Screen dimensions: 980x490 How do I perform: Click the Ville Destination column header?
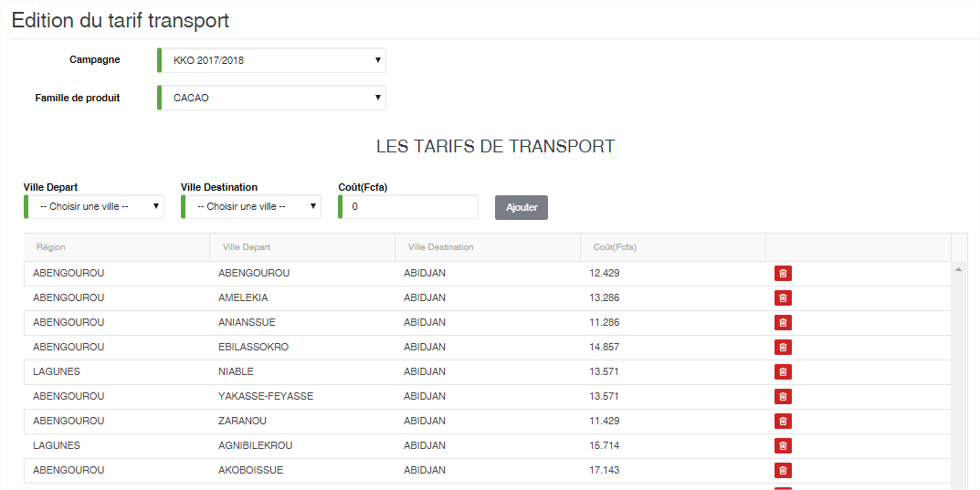(x=440, y=247)
